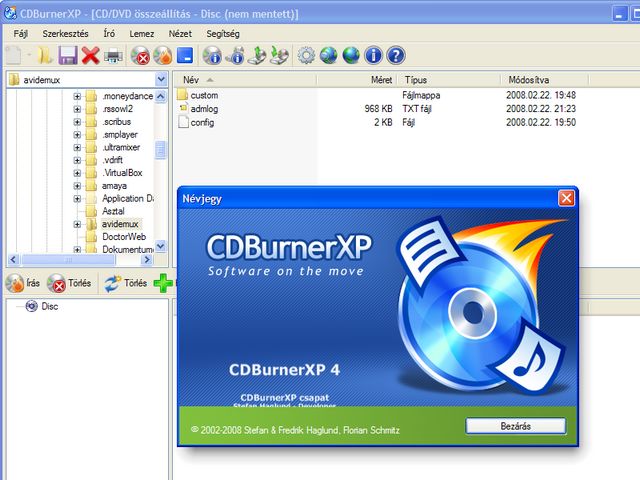Image resolution: width=640 pixels, height=480 pixels.
Task: Click the red X delete toolbar icon
Action: click(x=90, y=55)
